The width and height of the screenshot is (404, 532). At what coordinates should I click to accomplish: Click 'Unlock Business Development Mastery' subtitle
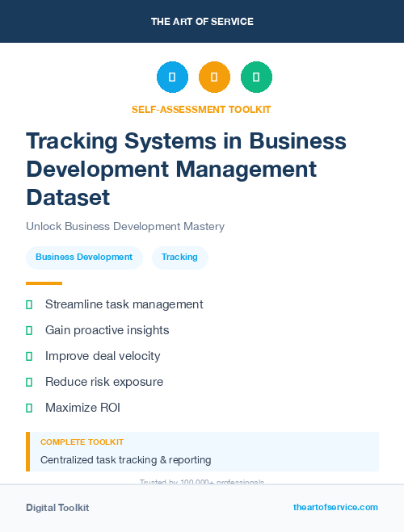[x=125, y=226]
